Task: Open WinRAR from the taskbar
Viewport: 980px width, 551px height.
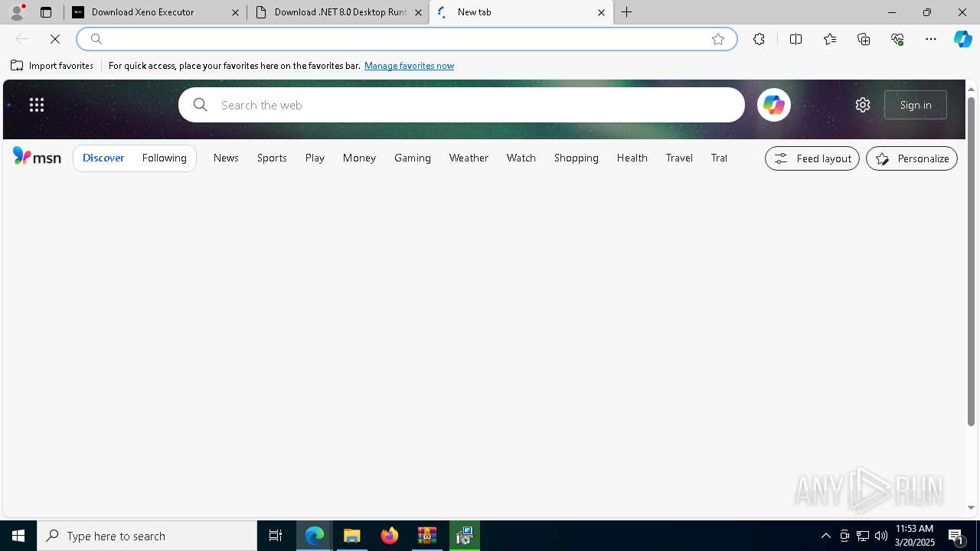Action: tap(427, 536)
